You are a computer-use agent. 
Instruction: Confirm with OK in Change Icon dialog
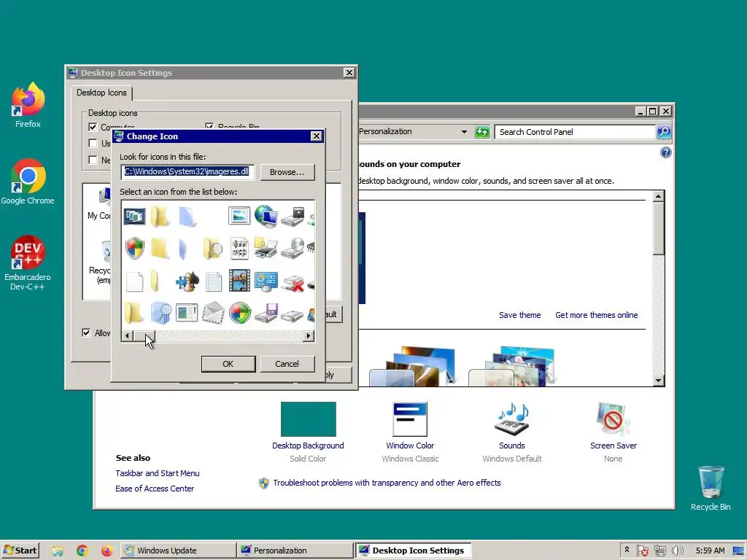click(228, 364)
